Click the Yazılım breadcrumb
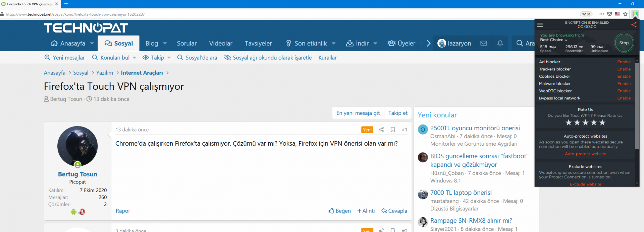The height and width of the screenshot is (232, 644). 105,73
